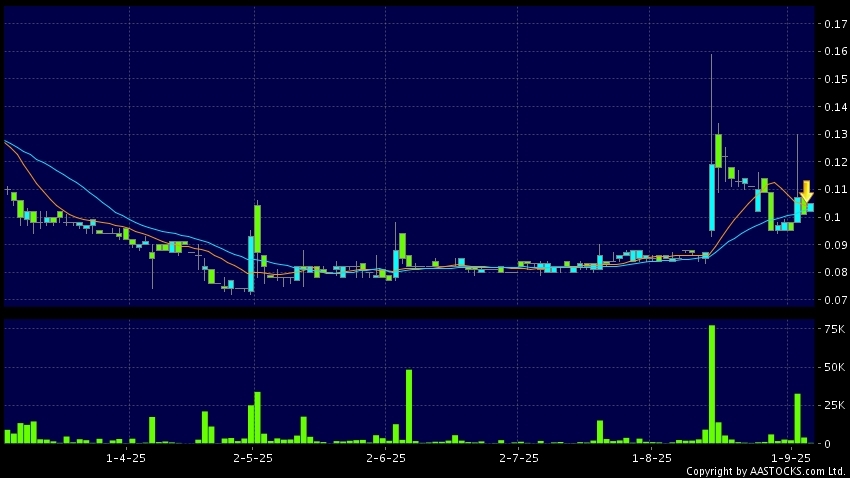Click the 2-7-25 date label
Screen dimensions: 850x478
pyautogui.click(x=518, y=458)
